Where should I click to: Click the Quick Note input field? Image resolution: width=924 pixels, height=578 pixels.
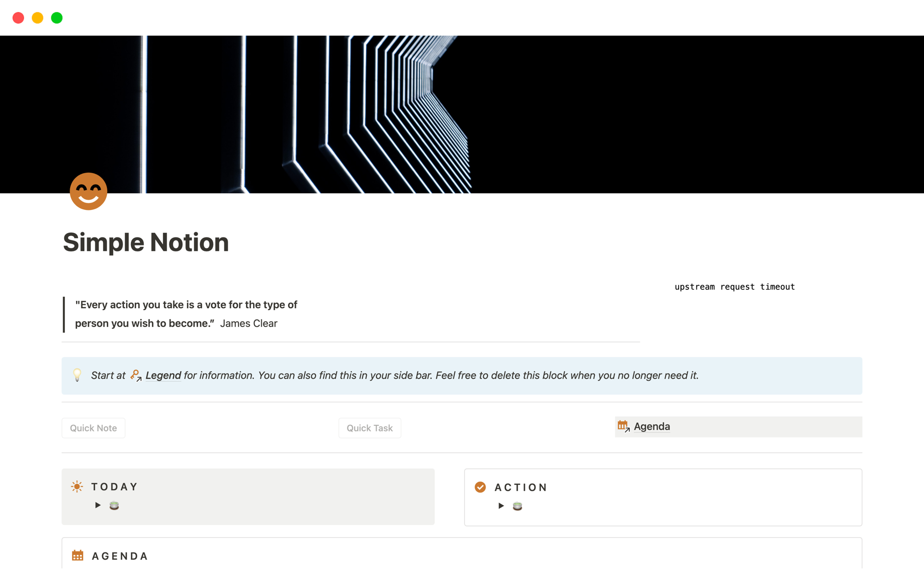pyautogui.click(x=94, y=428)
